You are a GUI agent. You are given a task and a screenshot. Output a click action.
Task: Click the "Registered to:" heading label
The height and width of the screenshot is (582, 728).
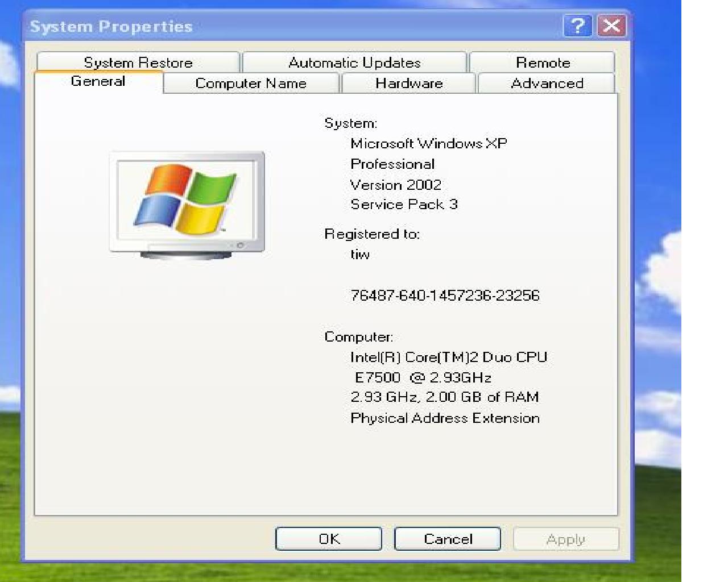(372, 234)
